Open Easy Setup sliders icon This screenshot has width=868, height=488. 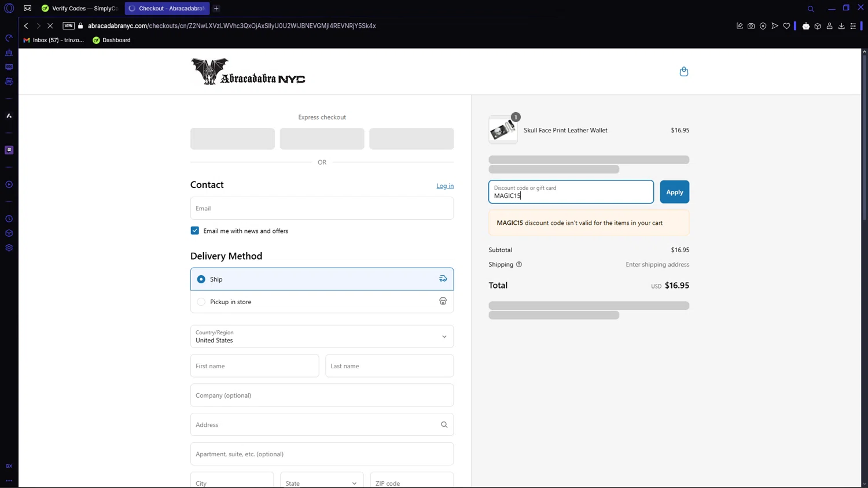tap(853, 26)
